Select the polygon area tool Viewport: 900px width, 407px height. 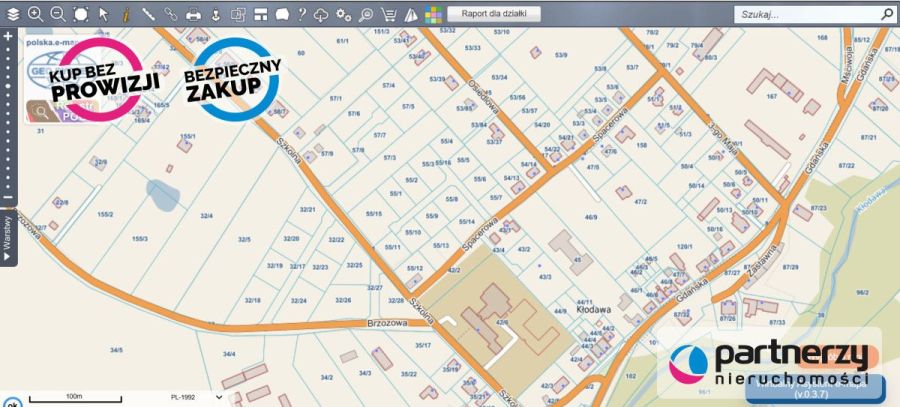click(282, 15)
